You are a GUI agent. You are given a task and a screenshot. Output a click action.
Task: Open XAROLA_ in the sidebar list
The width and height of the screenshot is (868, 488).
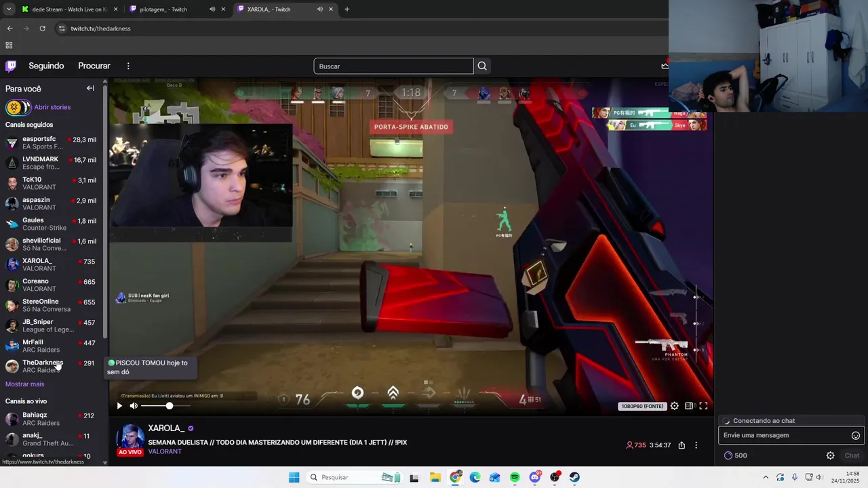click(52, 265)
